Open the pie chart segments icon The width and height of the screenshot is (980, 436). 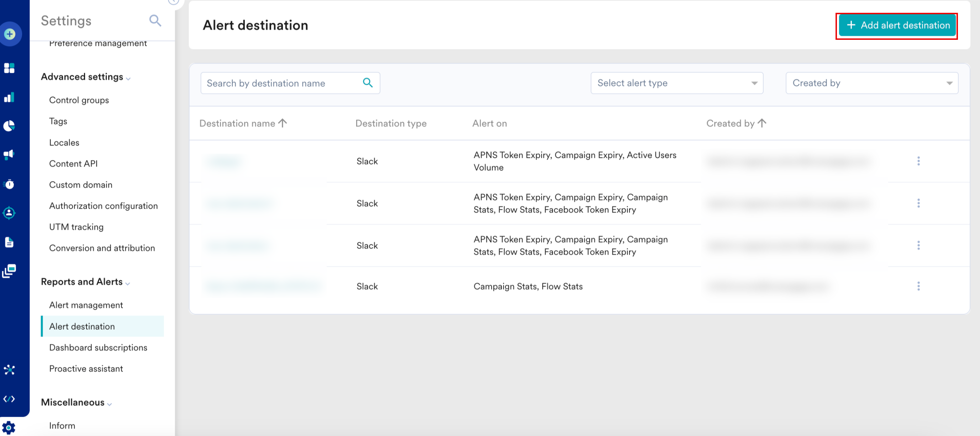[x=9, y=126]
